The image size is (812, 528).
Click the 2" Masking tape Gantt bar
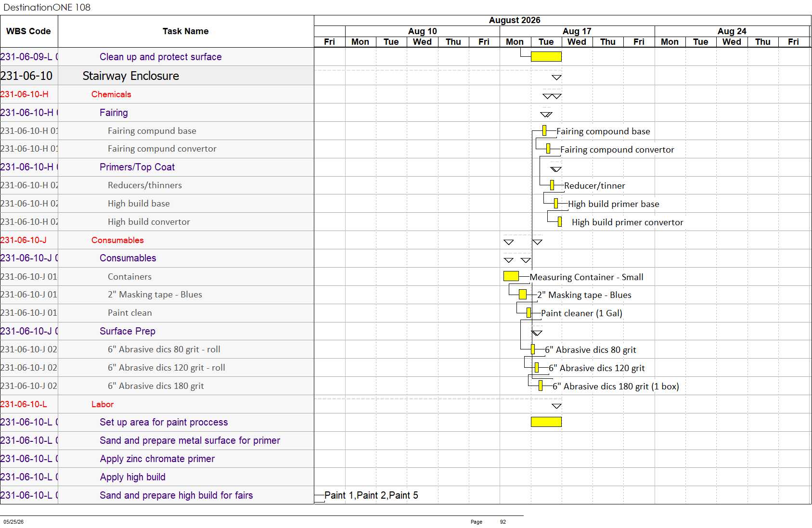pyautogui.click(x=523, y=294)
